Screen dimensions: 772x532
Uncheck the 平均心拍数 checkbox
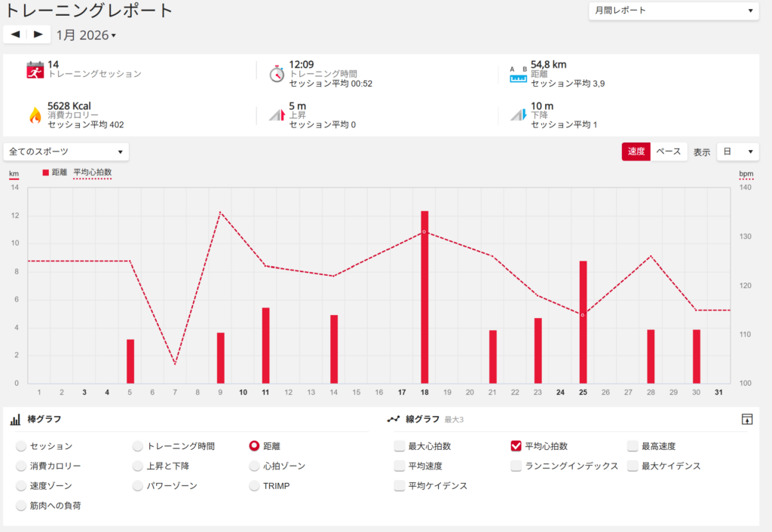(x=516, y=446)
